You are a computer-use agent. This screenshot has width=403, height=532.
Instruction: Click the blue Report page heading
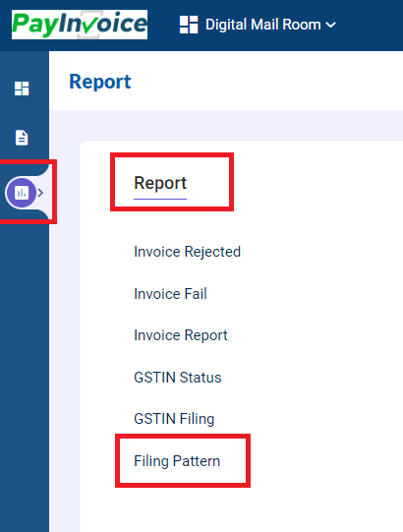point(99,82)
